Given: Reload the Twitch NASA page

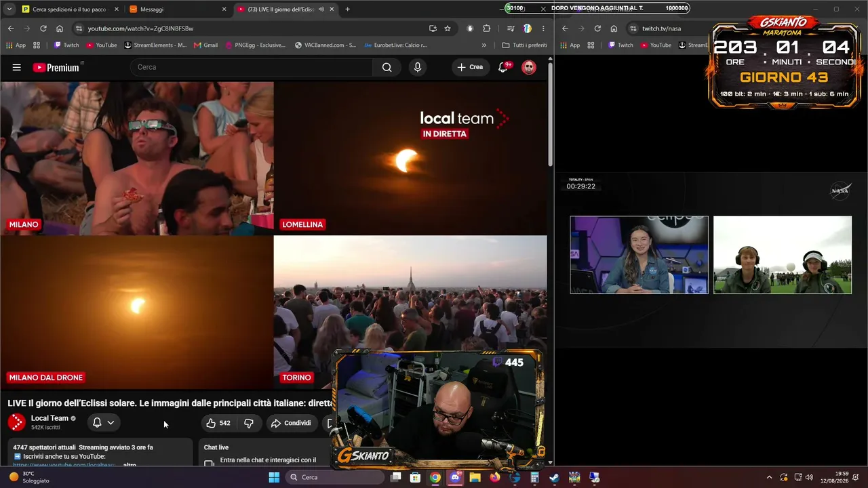Looking at the screenshot, I should coord(597,28).
